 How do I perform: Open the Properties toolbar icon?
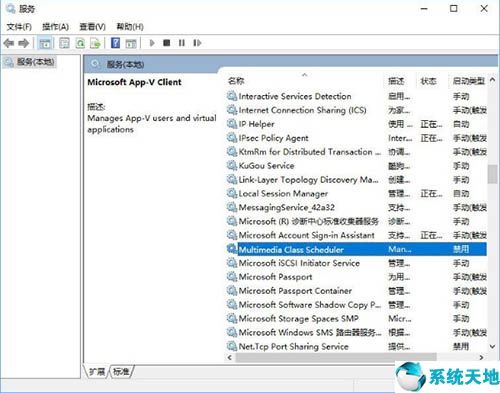pos(64,43)
